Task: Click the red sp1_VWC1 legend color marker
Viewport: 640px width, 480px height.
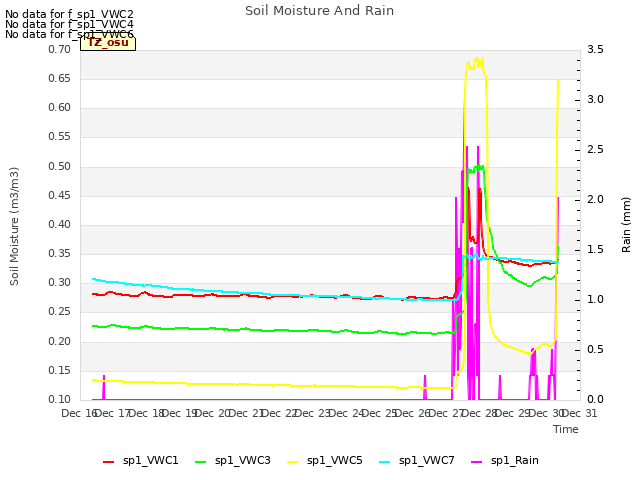Action: pos(109,462)
